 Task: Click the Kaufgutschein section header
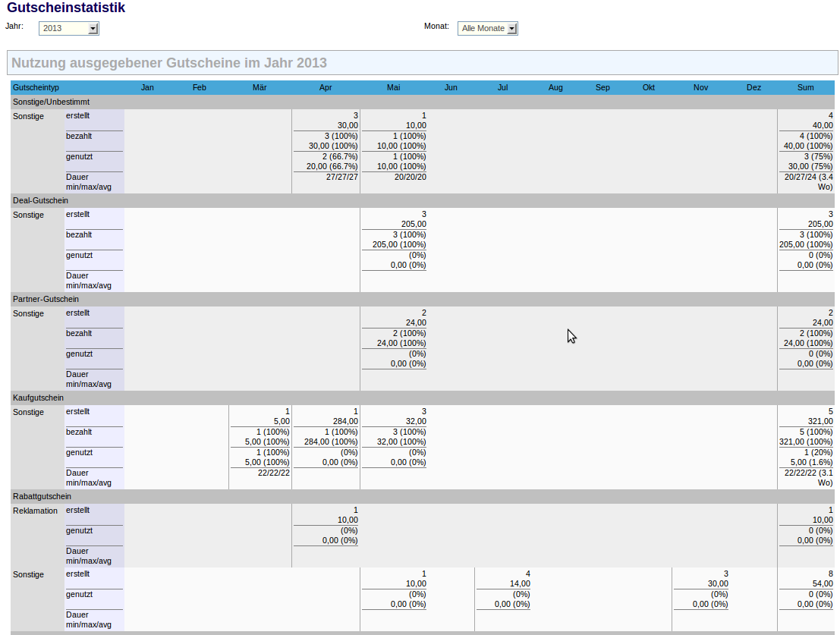tap(38, 398)
